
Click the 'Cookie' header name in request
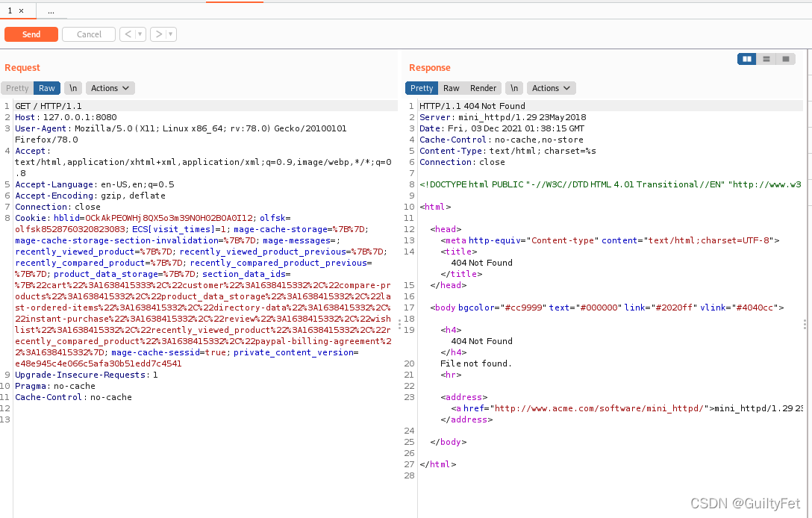click(x=30, y=218)
